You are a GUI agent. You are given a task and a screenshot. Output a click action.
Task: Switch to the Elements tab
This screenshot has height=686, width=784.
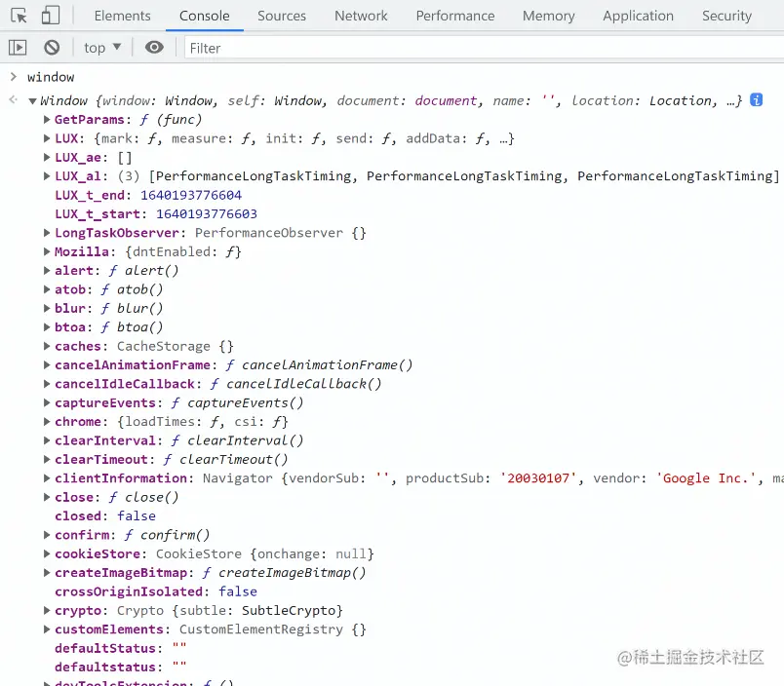[x=122, y=16]
